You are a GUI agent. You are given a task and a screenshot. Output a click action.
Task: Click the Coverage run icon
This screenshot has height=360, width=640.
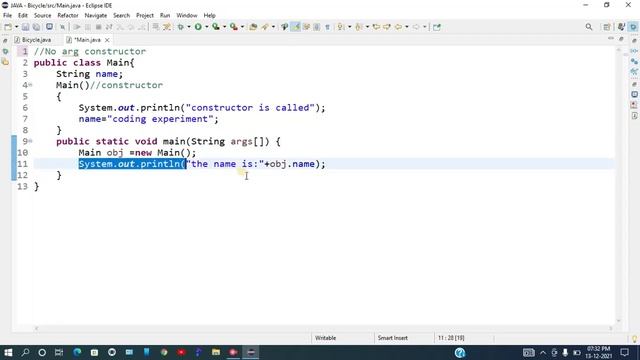[x=216, y=27]
